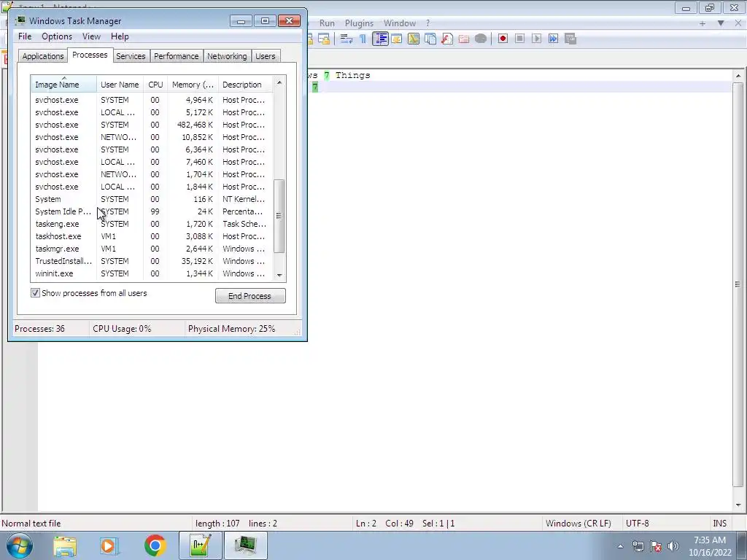Launch Windows Media Player from taskbar

[x=109, y=545]
